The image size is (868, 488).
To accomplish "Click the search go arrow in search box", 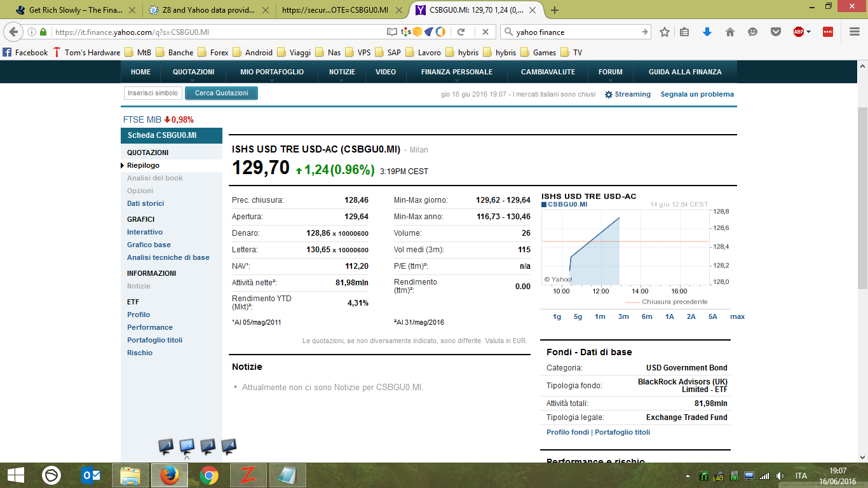I will pyautogui.click(x=644, y=32).
